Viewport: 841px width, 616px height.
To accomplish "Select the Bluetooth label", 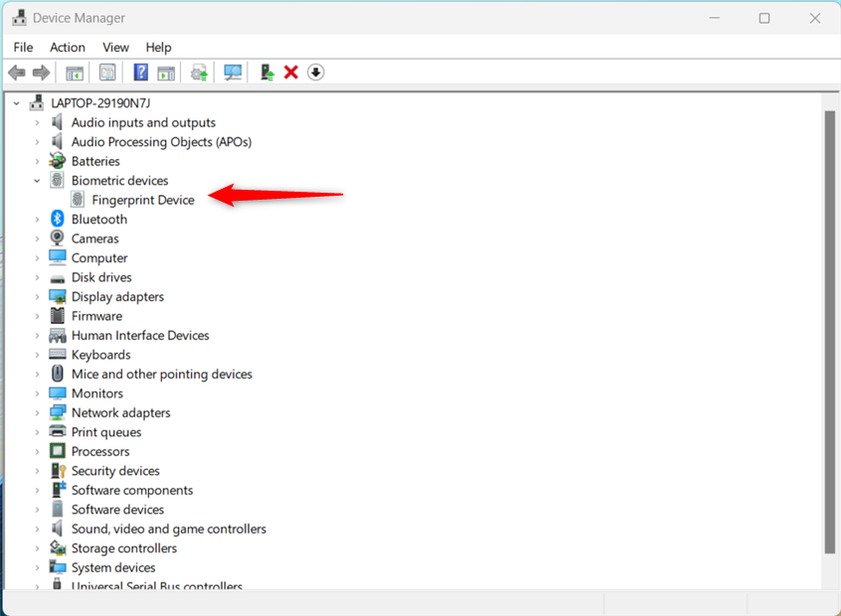I will point(99,220).
